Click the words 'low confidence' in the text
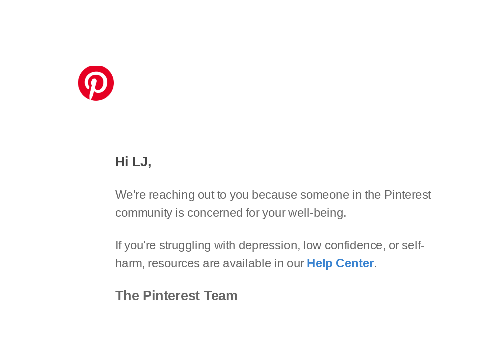 342,245
